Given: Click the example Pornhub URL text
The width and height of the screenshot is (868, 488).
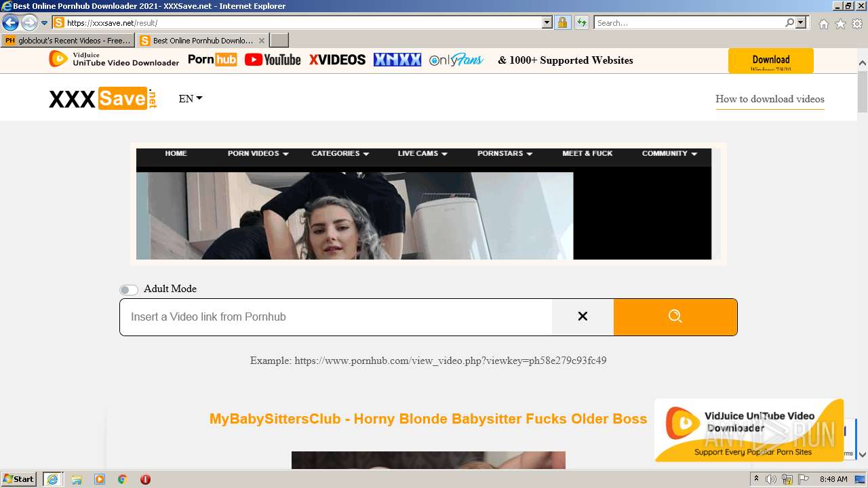Looking at the screenshot, I should tap(450, 361).
